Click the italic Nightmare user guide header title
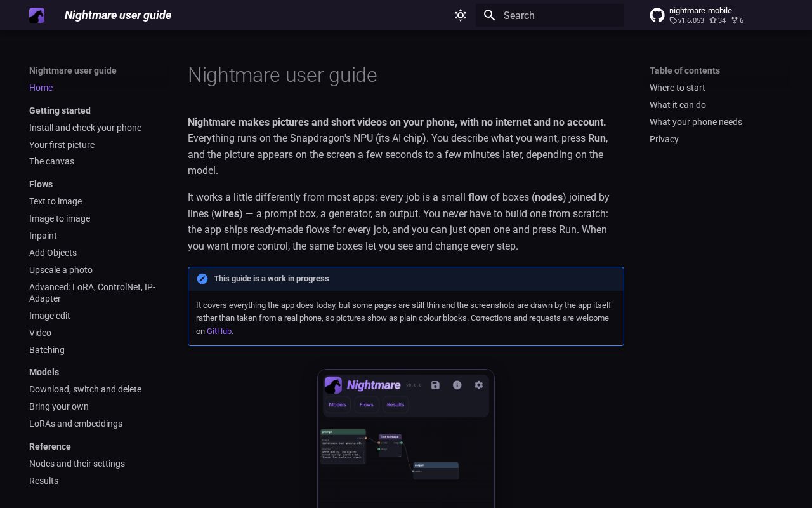The image size is (812, 508). (118, 15)
